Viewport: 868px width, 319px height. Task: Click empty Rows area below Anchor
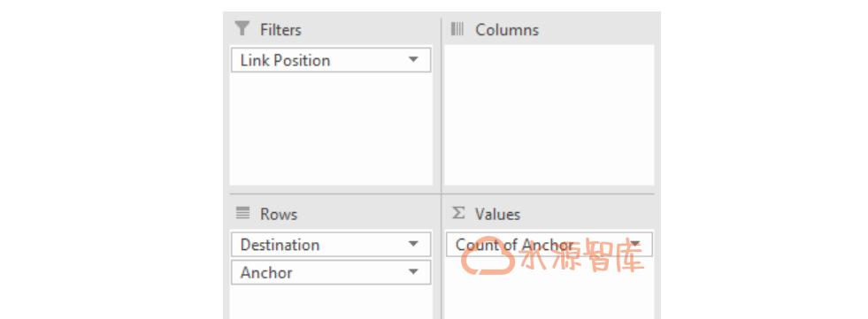tap(331, 302)
